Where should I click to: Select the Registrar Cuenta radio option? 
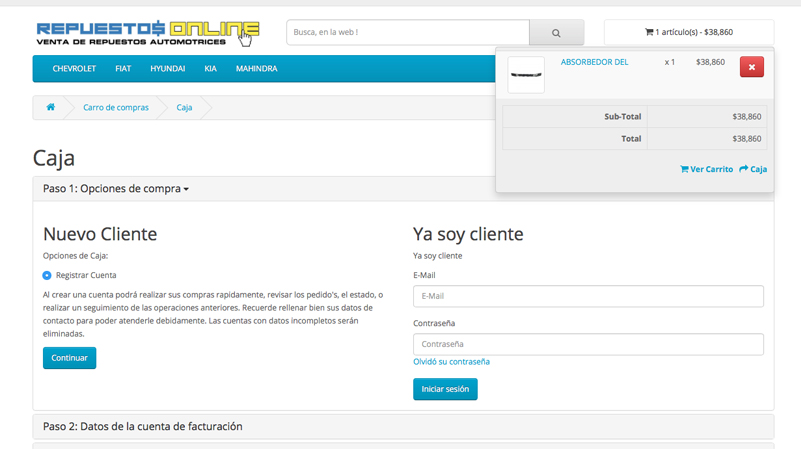47,275
